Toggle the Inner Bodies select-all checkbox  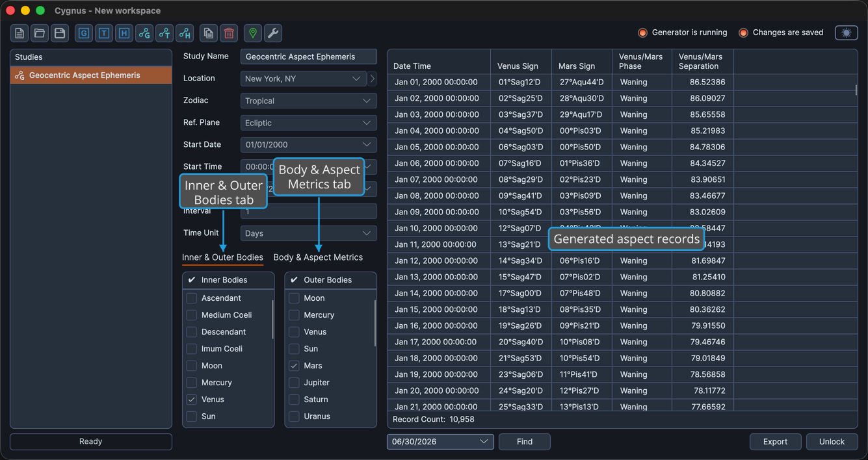pyautogui.click(x=192, y=280)
